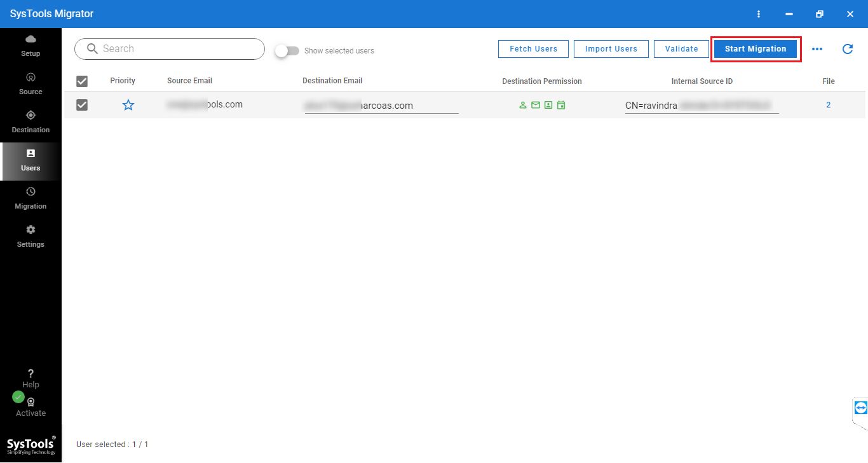This screenshot has height=463, width=868.
Task: Click the Destination Email input field
Action: click(381, 106)
